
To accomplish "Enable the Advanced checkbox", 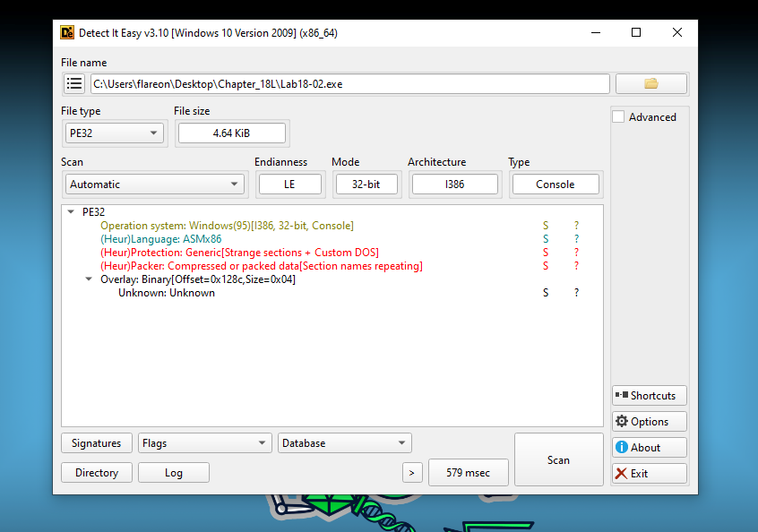I will [618, 117].
